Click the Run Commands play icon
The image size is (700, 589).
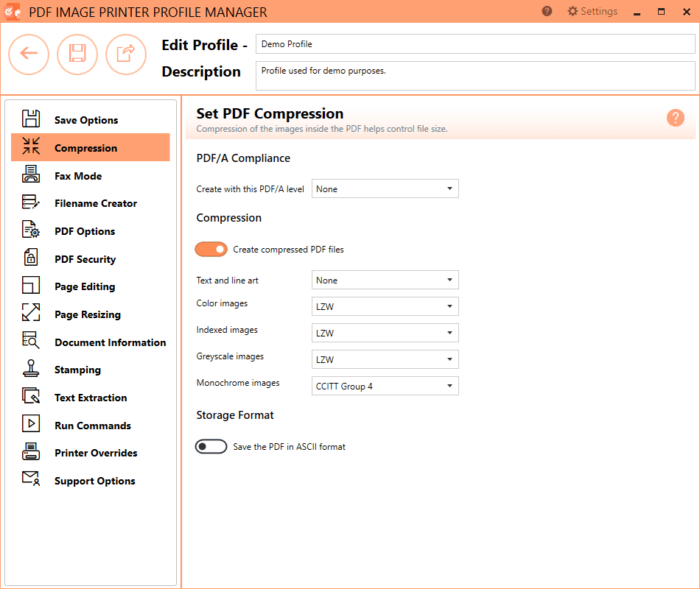point(31,424)
